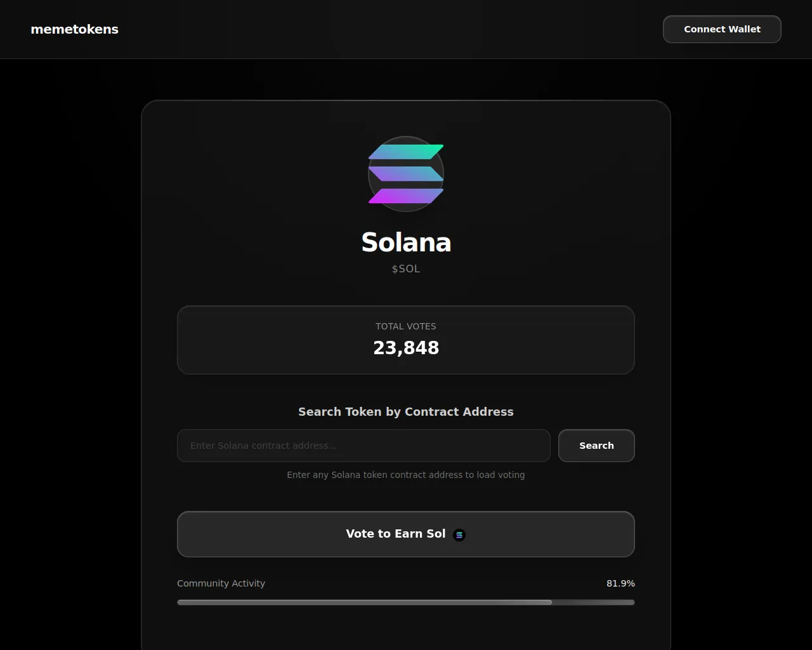
Task: Click the Search button
Action: [596, 446]
